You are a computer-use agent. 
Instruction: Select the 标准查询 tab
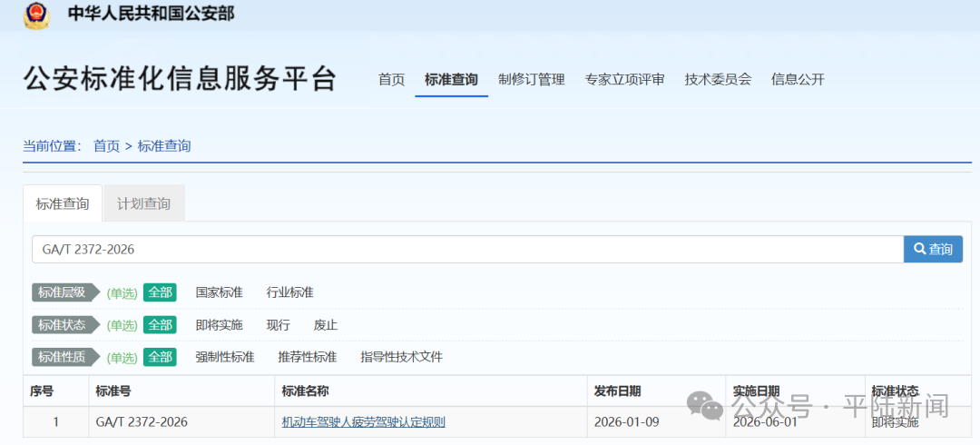pos(63,203)
